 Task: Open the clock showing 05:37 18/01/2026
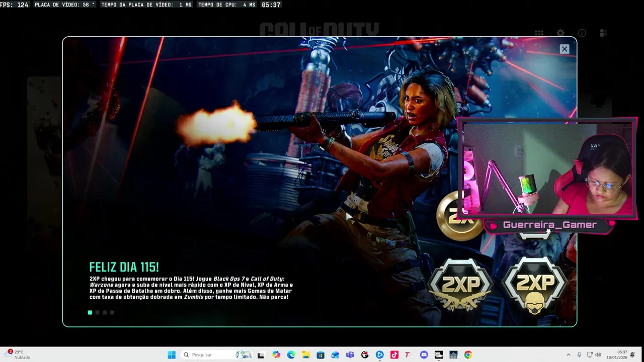[x=617, y=355]
